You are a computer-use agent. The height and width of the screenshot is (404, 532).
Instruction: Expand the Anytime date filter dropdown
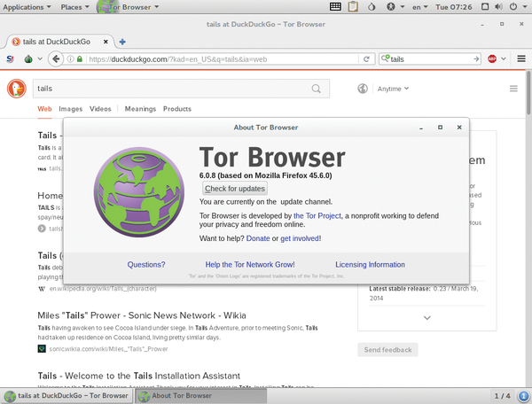(x=394, y=89)
